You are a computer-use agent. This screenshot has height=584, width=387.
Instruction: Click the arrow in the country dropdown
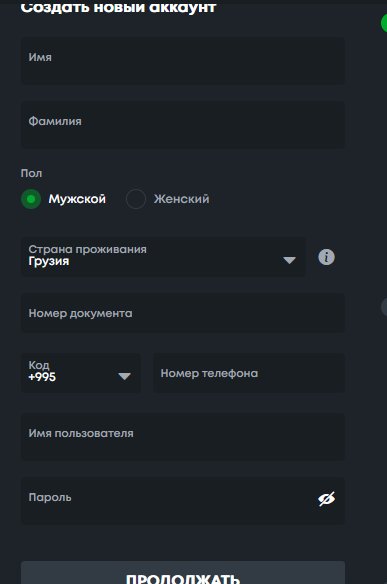[x=289, y=260]
